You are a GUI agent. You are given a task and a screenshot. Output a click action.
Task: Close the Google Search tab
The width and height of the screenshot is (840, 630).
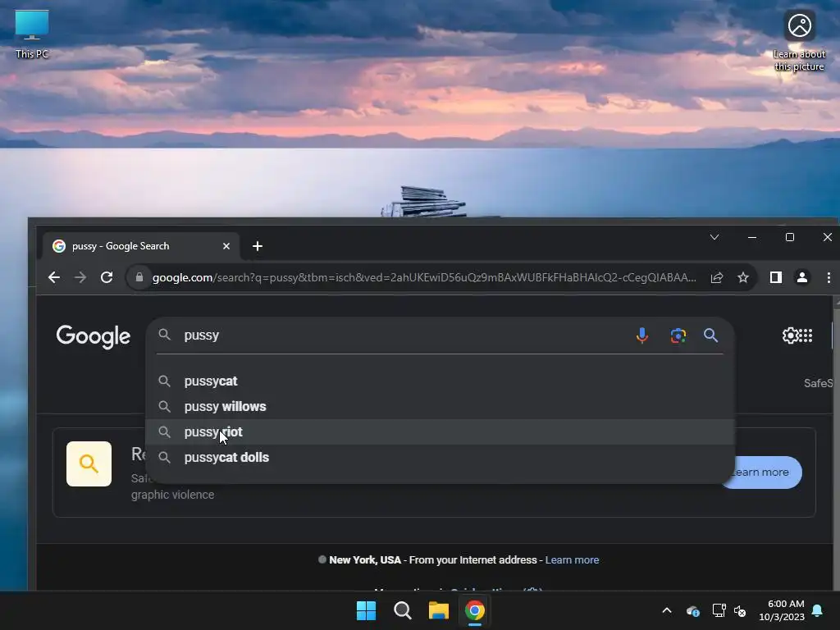[226, 246]
